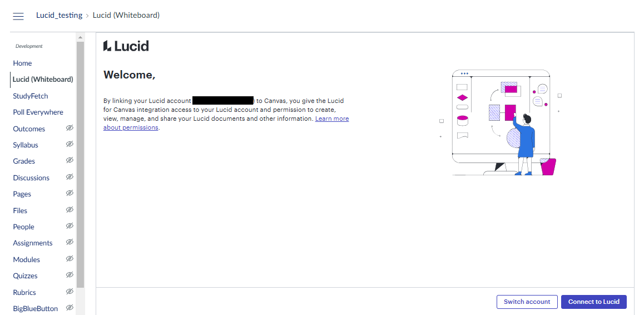Click the Lucid (Whiteboard) breadcrumb
644x315 pixels.
126,16
